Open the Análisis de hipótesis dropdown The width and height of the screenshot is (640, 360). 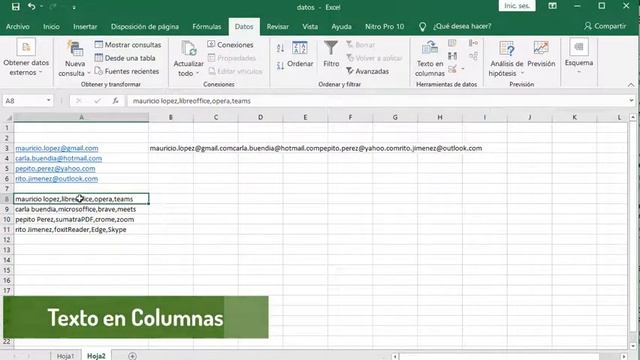pyautogui.click(x=507, y=59)
